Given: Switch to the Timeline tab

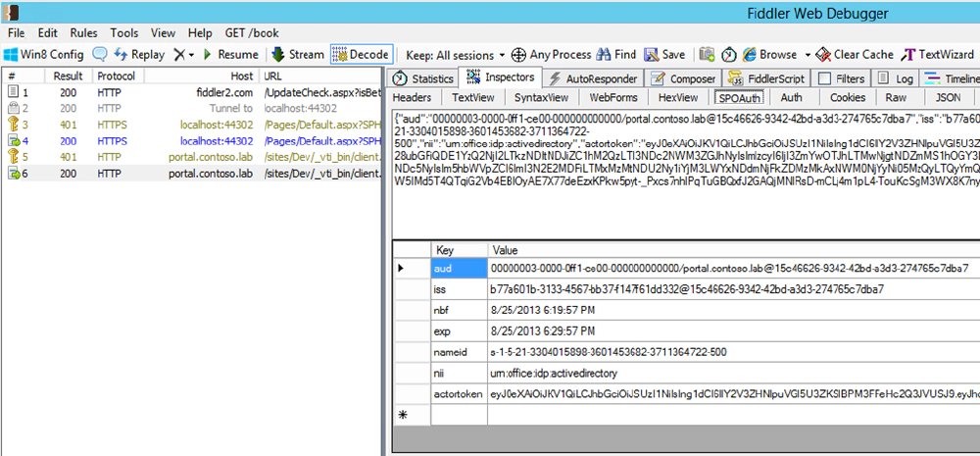Looking at the screenshot, I should tap(952, 78).
